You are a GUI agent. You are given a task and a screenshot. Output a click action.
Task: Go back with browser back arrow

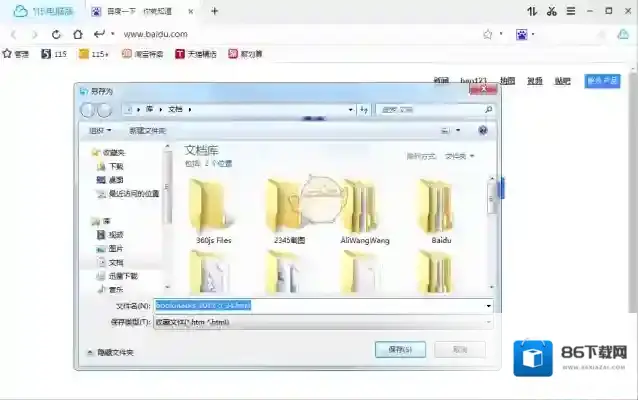tap(13, 35)
